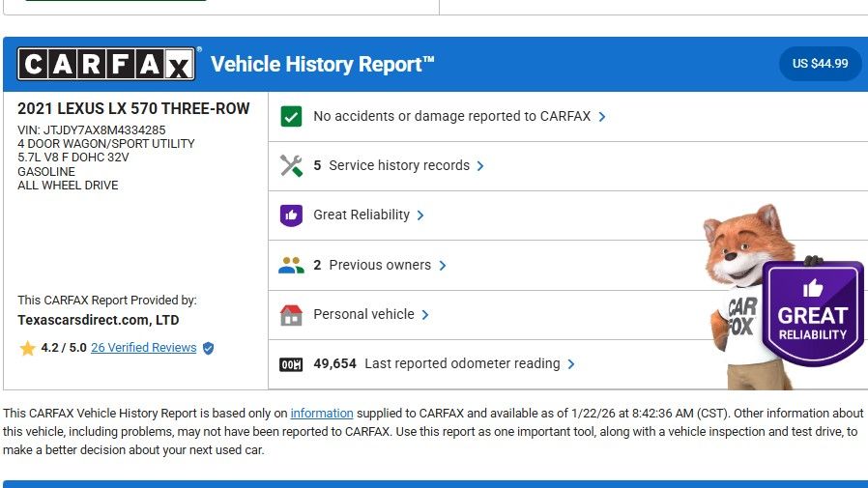Click the odometer reading icon

291,364
